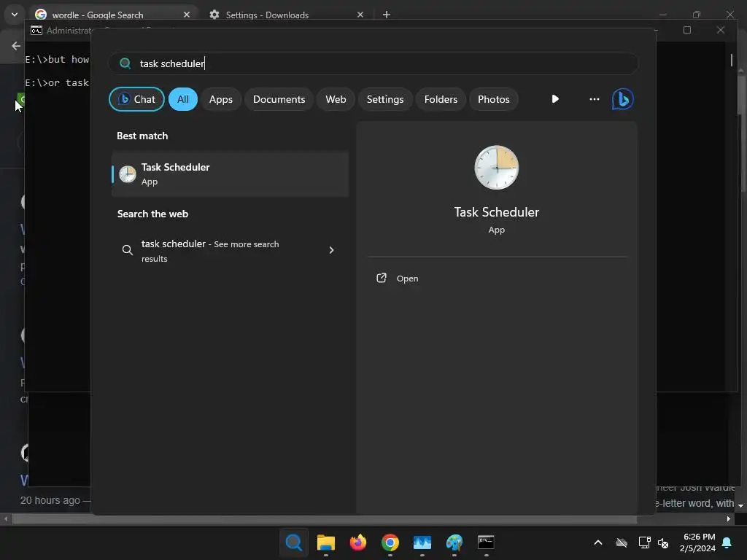
Task: Select the All search filter
Action: click(x=183, y=99)
